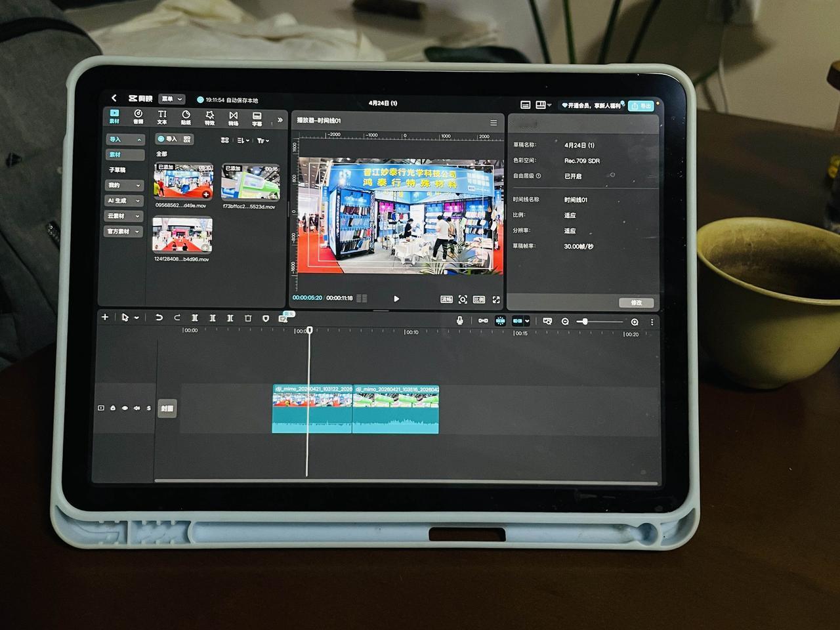The height and width of the screenshot is (630, 840).
Task: Open the player panel hamburger menu
Action: [493, 123]
